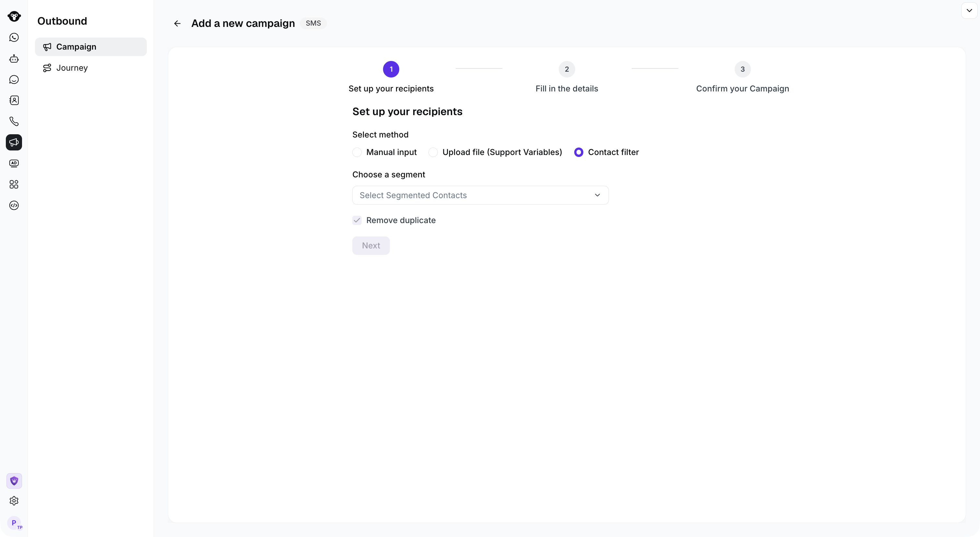Toggle the Remove duplicate checkbox

coord(357,221)
